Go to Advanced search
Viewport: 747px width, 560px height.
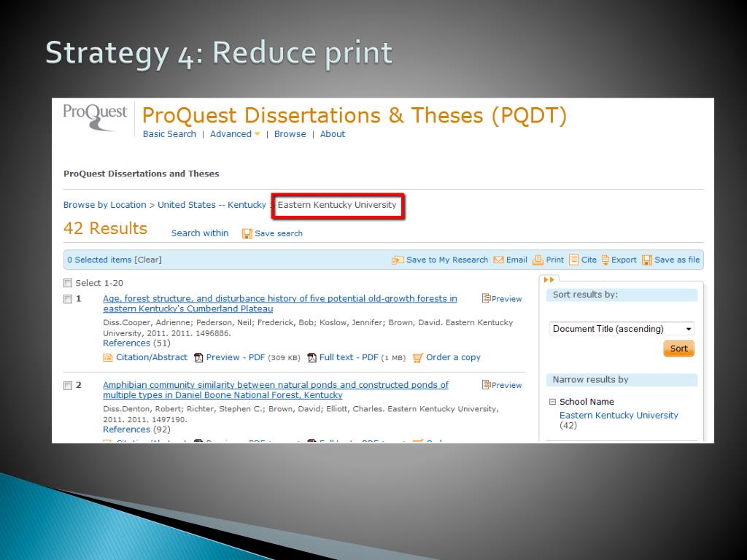(231, 134)
